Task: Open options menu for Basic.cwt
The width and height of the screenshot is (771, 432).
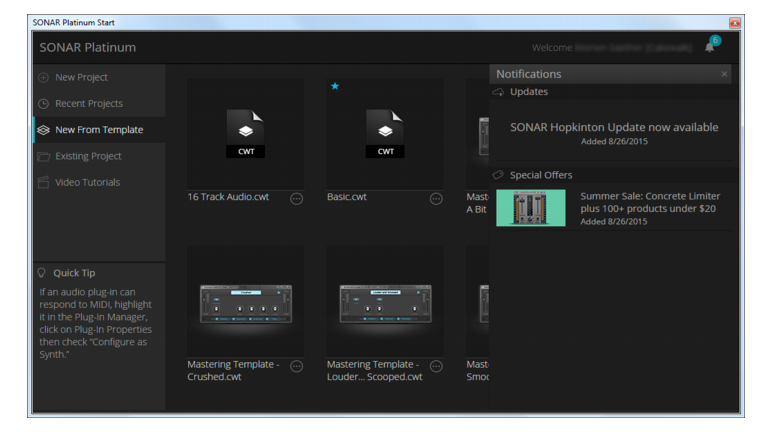Action: [x=436, y=199]
